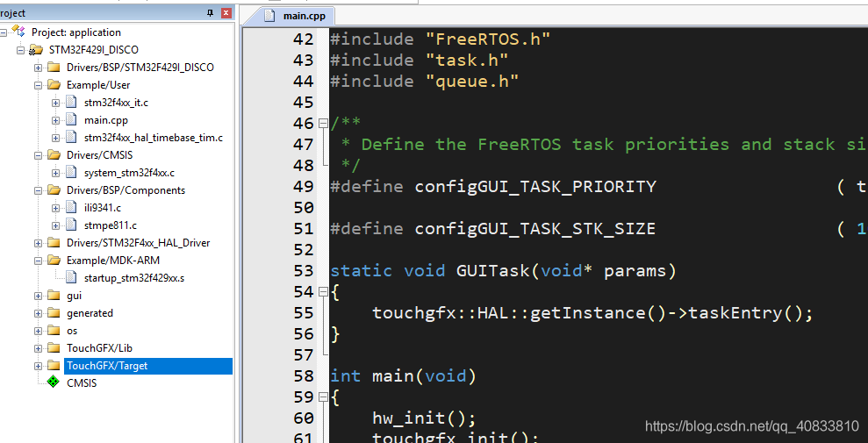
Task: Expand the gui folder
Action: point(39,296)
